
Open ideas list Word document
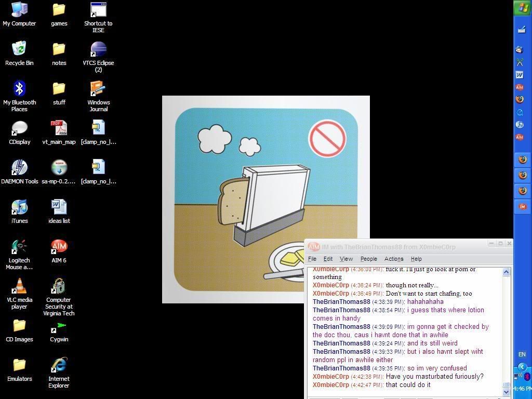pyautogui.click(x=59, y=211)
